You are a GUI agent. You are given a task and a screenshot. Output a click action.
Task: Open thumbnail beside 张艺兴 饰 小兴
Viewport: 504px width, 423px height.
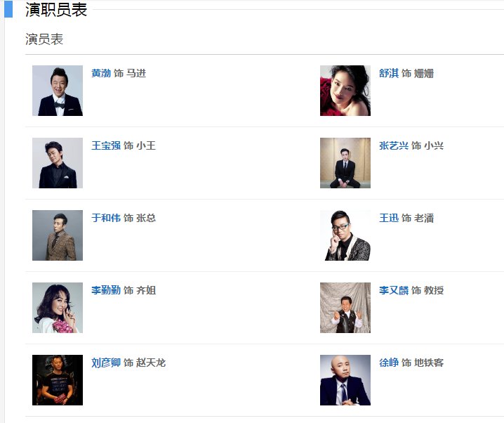(345, 163)
